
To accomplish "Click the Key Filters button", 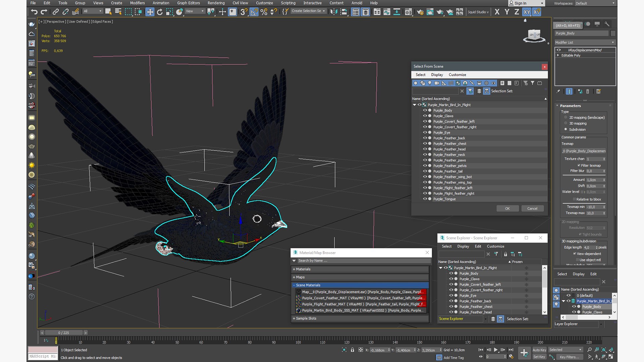I will [569, 357].
